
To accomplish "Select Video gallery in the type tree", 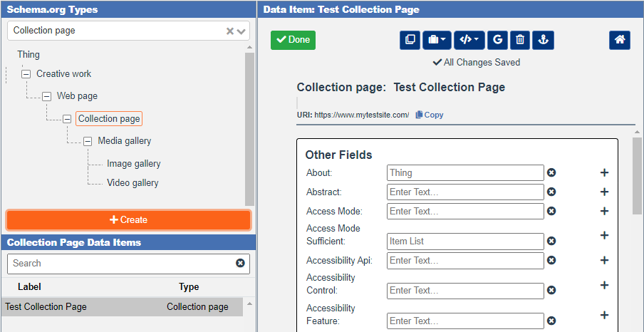I will [x=133, y=183].
